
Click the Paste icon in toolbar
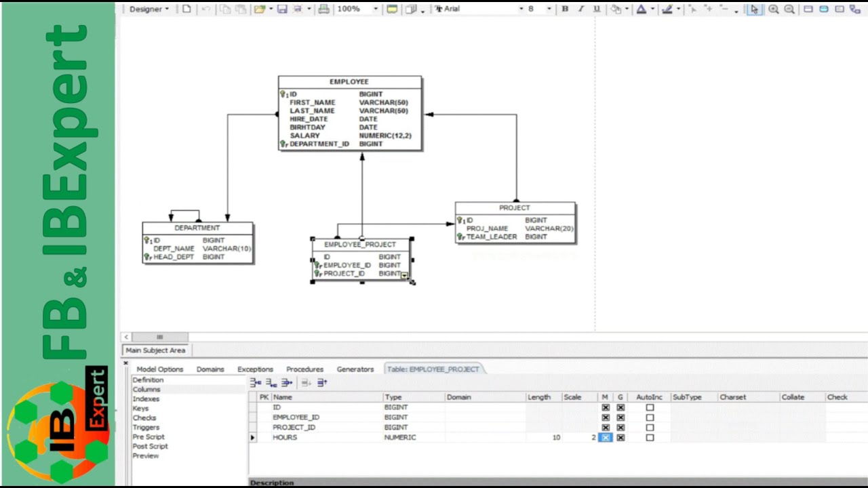241,9
